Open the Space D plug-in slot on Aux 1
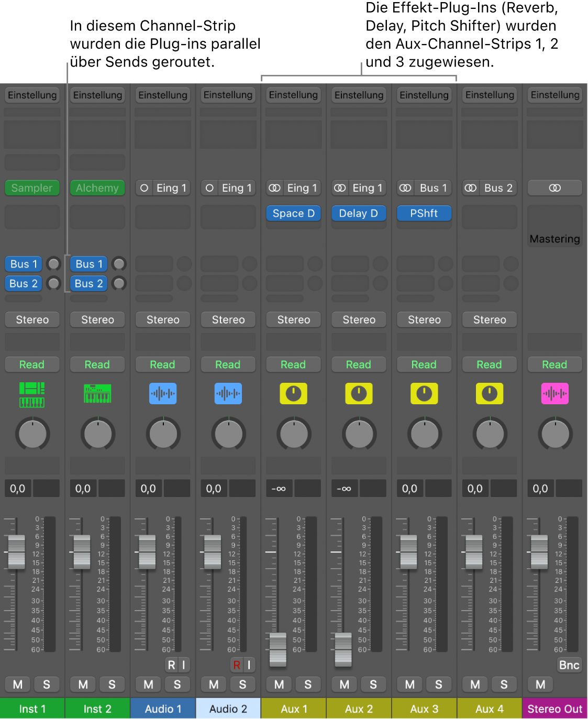 pos(293,213)
